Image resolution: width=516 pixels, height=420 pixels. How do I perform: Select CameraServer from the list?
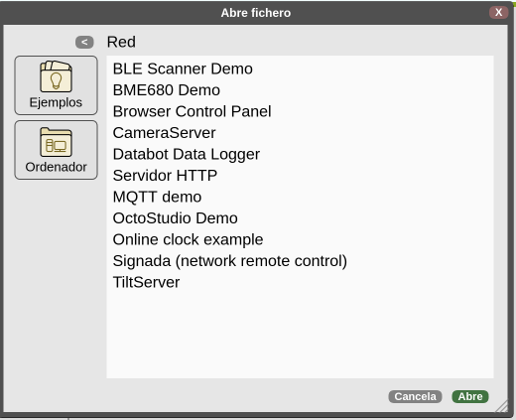point(164,133)
